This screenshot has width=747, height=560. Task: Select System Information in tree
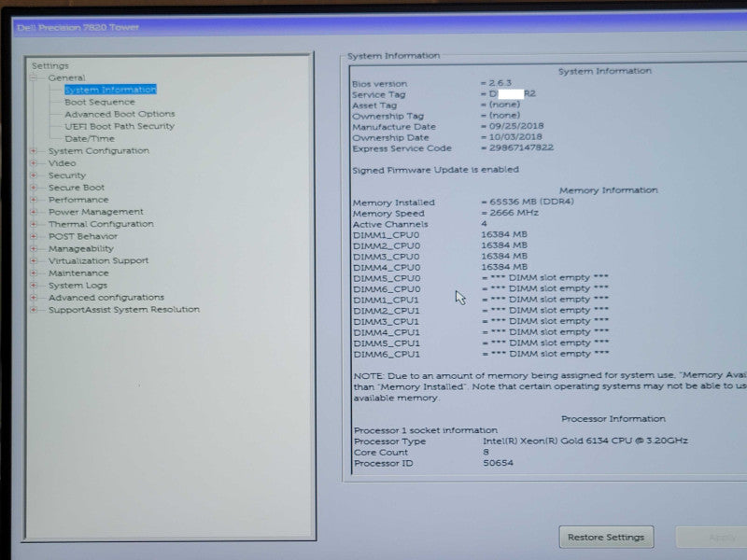(110, 90)
